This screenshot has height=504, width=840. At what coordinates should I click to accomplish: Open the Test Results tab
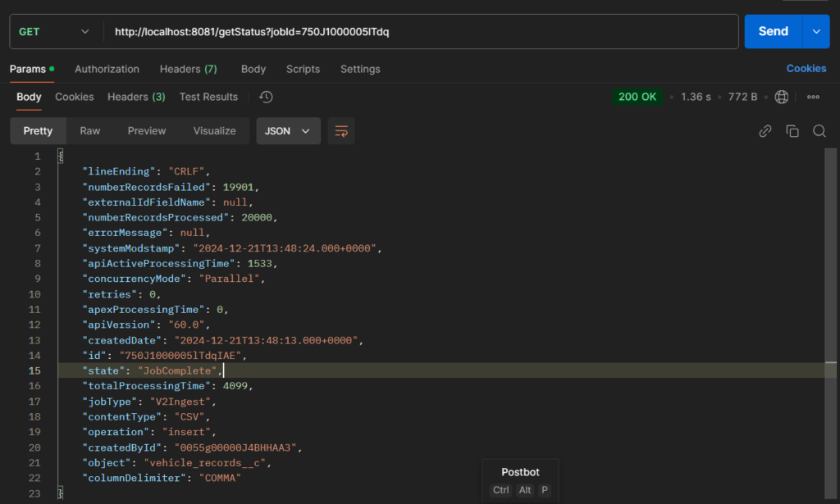coord(208,97)
